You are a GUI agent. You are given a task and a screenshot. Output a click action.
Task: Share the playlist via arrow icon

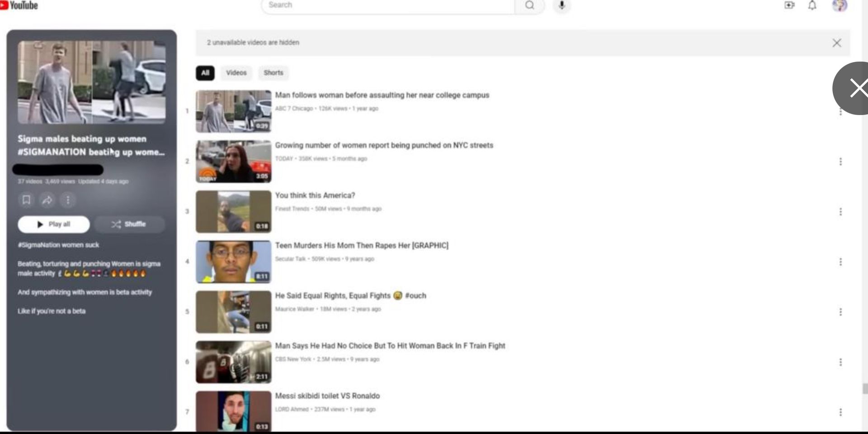47,200
